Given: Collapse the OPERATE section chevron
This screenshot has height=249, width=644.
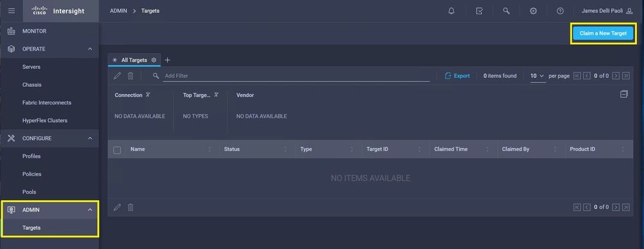Looking at the screenshot, I should [x=90, y=49].
